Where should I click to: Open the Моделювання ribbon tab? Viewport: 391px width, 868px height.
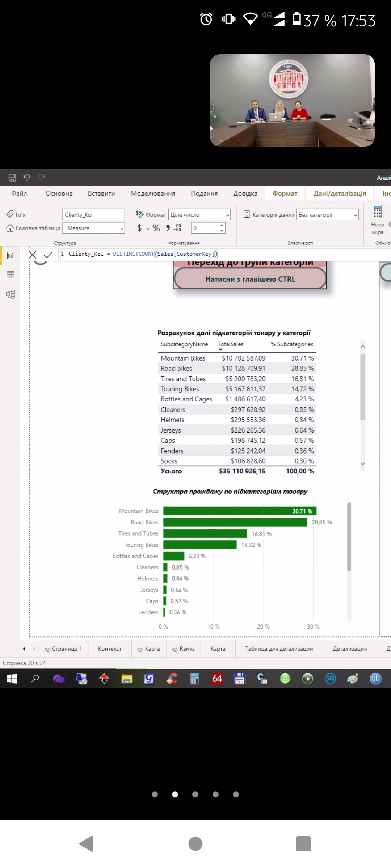point(153,193)
